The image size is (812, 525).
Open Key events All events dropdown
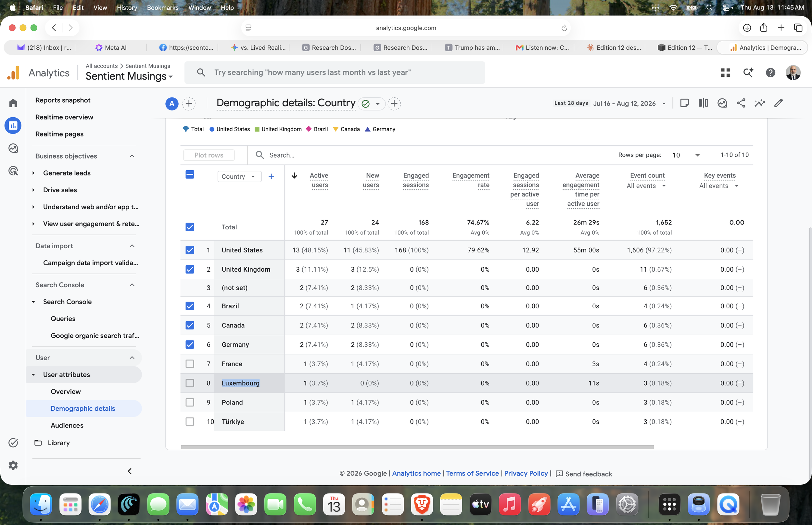tap(719, 186)
